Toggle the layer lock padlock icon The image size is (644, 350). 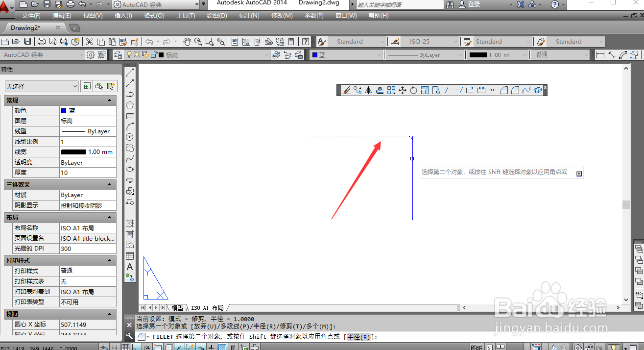click(154, 55)
